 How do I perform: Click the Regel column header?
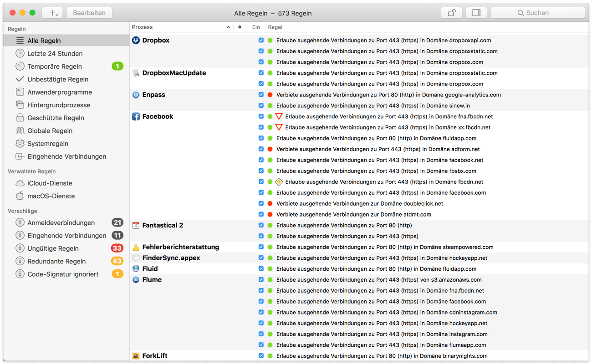[275, 27]
